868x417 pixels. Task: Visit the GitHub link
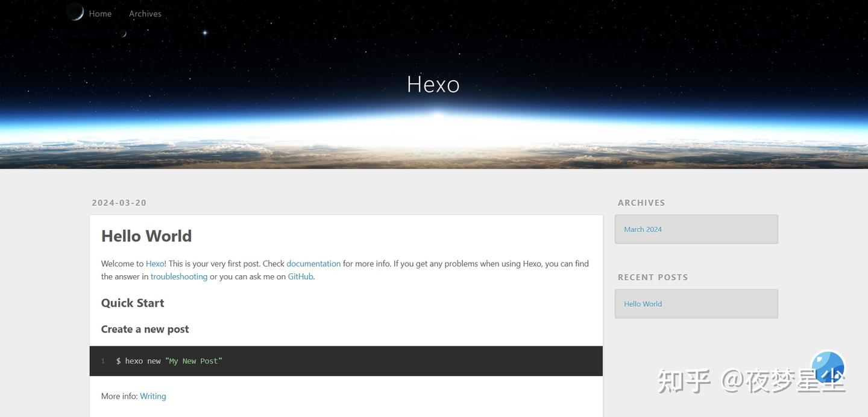click(300, 276)
